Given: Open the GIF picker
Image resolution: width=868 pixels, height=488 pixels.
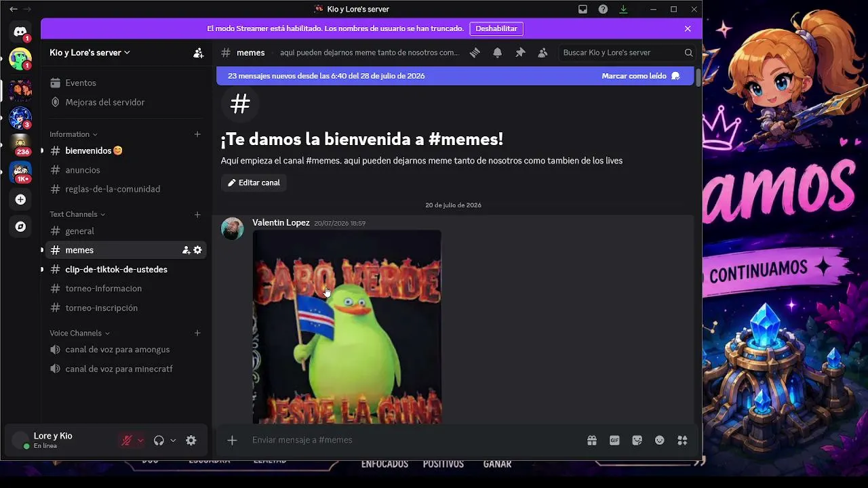Looking at the screenshot, I should point(614,441).
